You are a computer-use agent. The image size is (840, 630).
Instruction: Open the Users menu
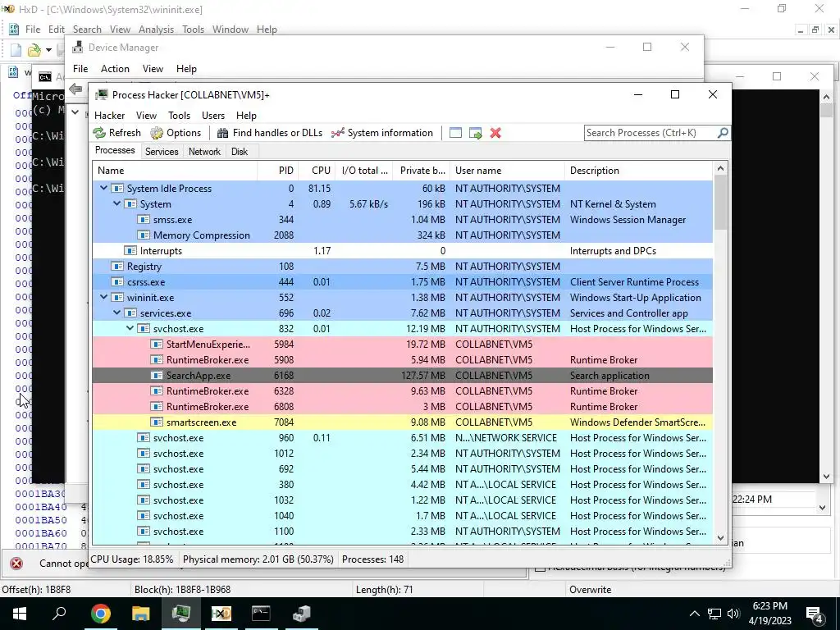[213, 116]
